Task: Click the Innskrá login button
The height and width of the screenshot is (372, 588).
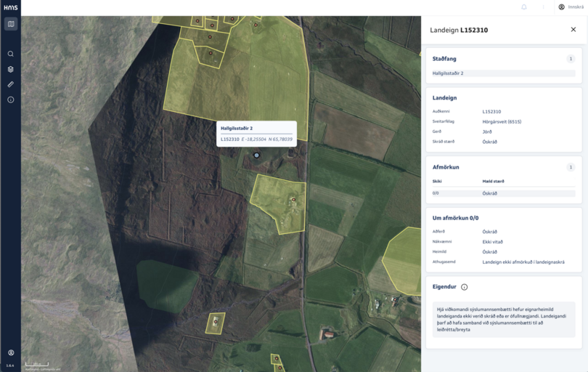Action: pyautogui.click(x=571, y=7)
